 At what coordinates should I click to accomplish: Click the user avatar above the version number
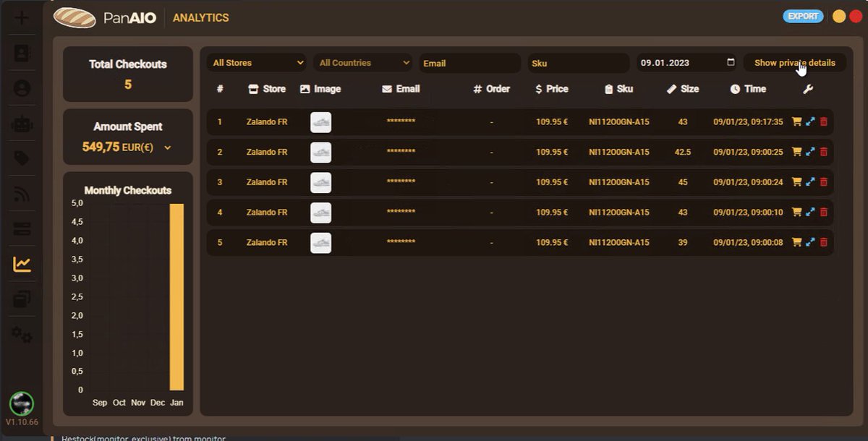[22, 403]
